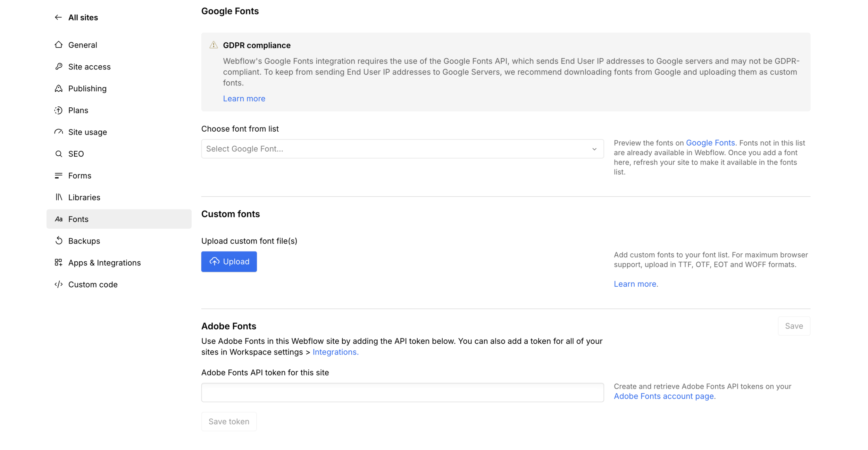Open the Forms settings tab

80,175
